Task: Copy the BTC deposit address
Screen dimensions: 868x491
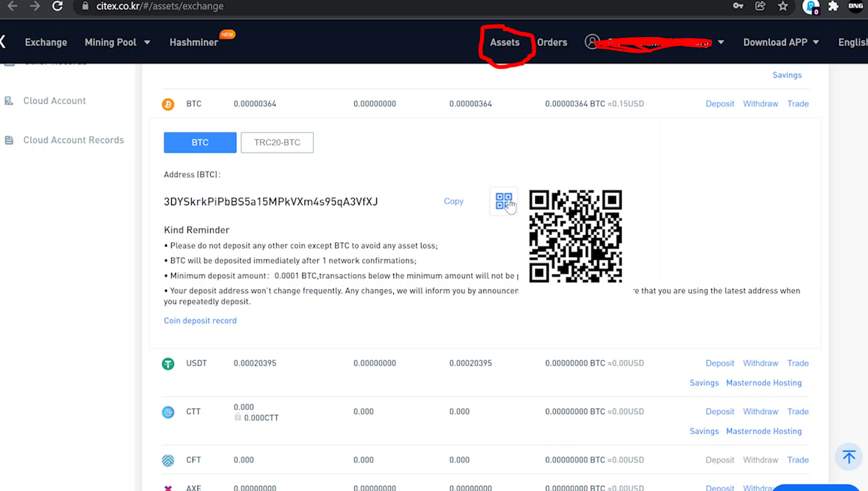Action: coord(454,201)
